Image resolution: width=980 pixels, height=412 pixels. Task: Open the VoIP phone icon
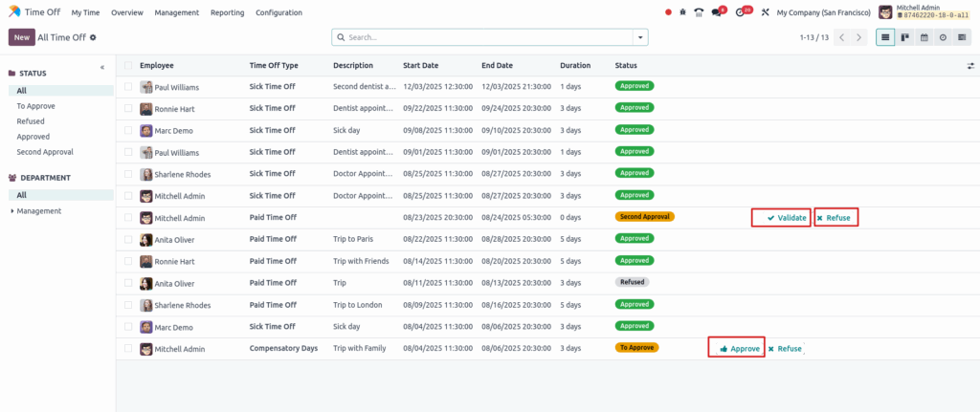tap(699, 12)
